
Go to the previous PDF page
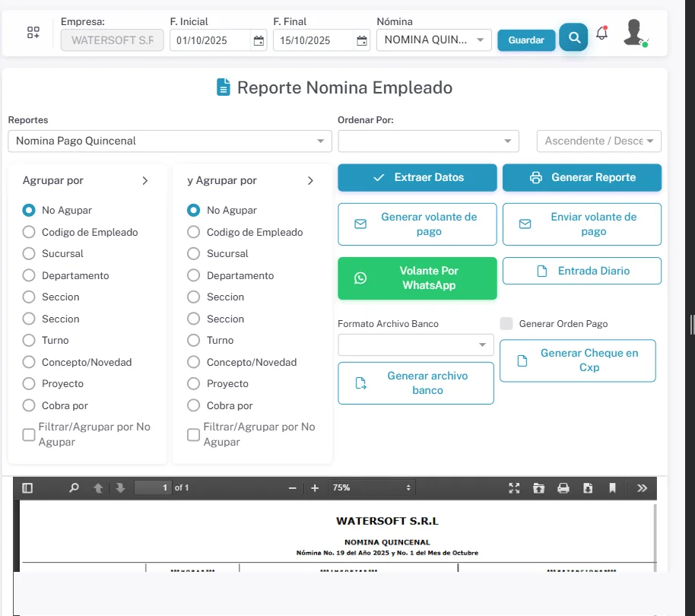pos(98,488)
